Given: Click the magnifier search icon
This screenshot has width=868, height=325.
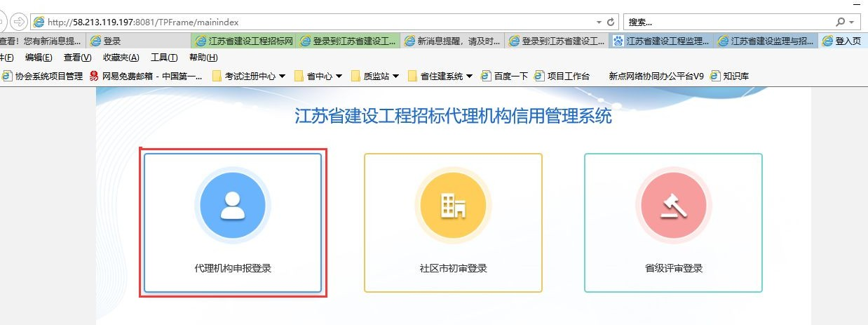Looking at the screenshot, I should (841, 22).
